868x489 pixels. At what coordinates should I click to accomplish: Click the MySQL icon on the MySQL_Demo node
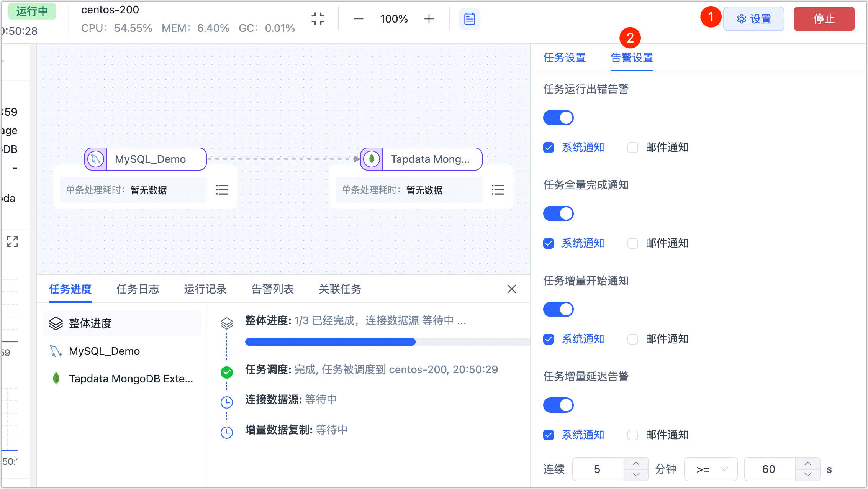pyautogui.click(x=95, y=159)
